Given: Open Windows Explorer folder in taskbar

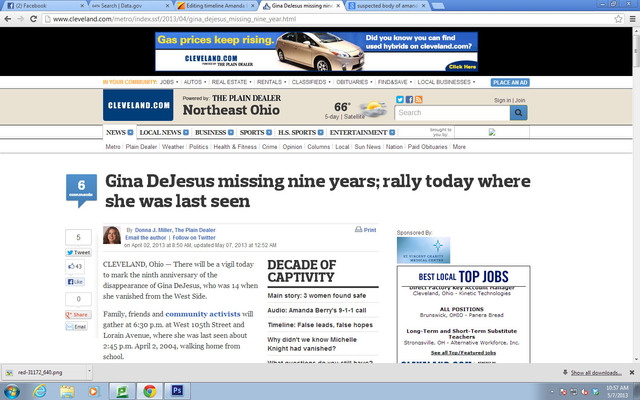Looking at the screenshot, I should [67, 391].
